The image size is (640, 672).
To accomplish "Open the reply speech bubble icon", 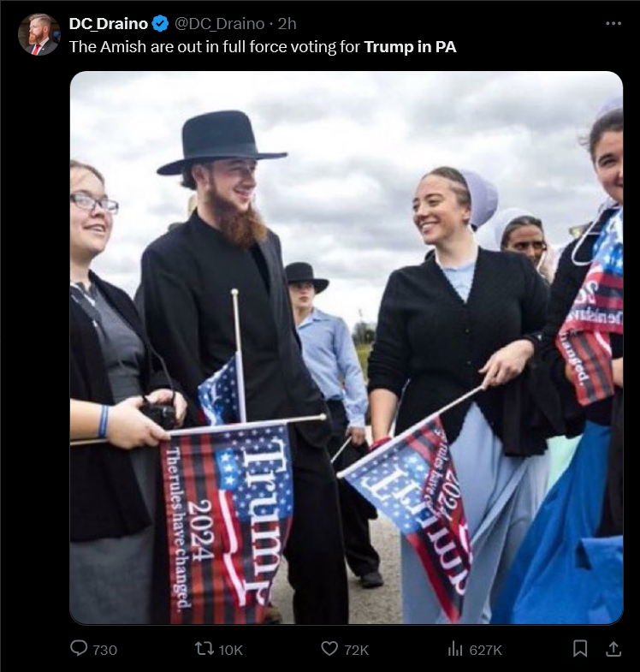I will coord(79,648).
